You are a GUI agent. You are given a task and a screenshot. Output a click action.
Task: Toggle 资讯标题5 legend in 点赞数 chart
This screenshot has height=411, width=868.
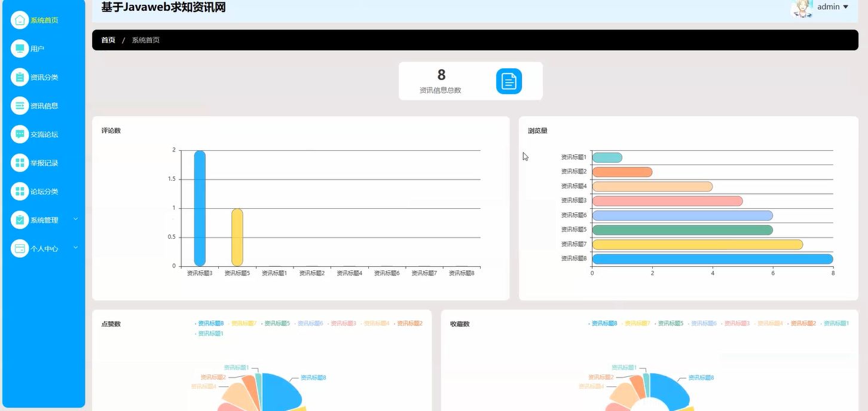pos(276,324)
